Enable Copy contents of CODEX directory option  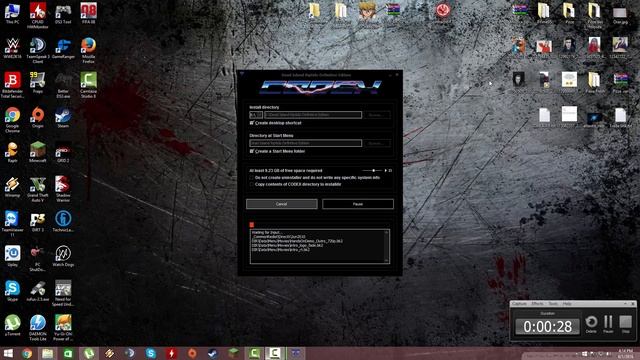(251, 184)
